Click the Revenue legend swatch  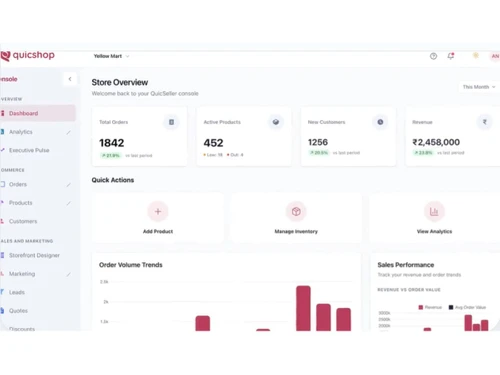(421, 307)
